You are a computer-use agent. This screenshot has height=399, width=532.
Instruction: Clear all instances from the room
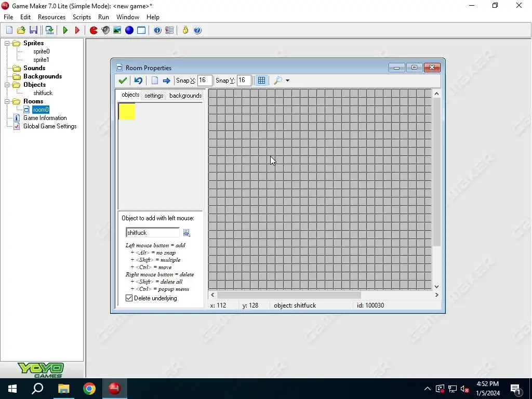click(x=155, y=81)
